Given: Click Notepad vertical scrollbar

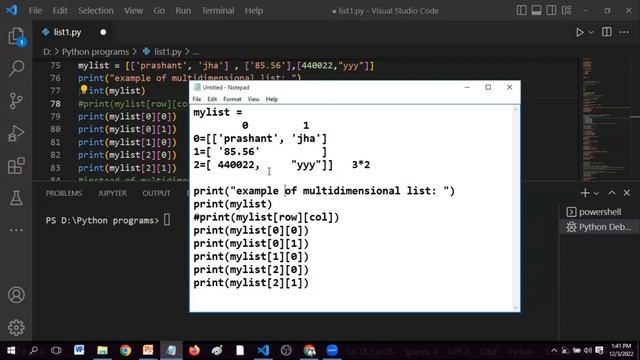Looking at the screenshot, I should (516, 208).
